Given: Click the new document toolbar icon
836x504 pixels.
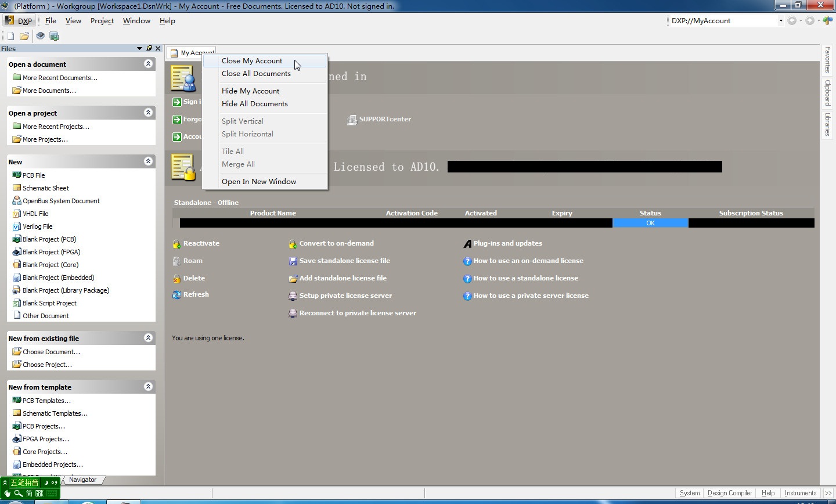Looking at the screenshot, I should tap(10, 36).
